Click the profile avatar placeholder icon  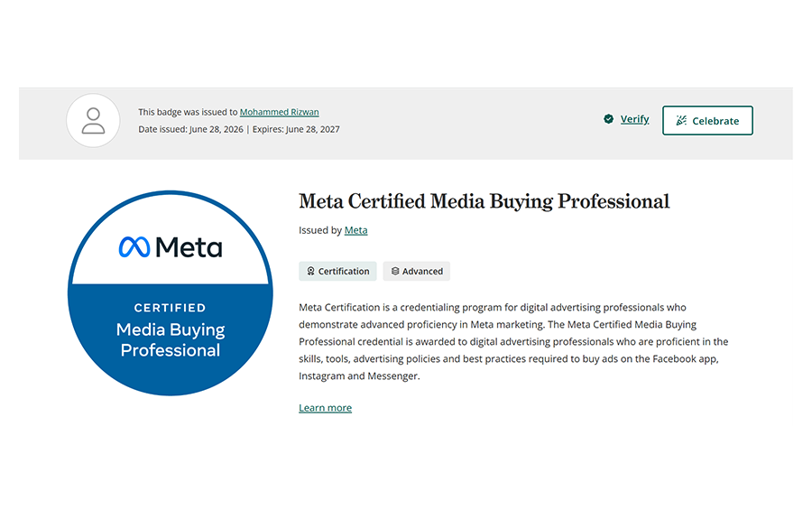[x=93, y=121]
